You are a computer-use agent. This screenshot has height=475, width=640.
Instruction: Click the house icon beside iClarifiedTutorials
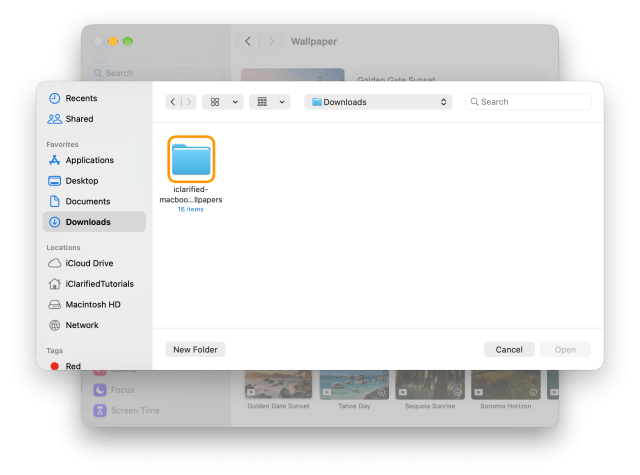point(54,284)
